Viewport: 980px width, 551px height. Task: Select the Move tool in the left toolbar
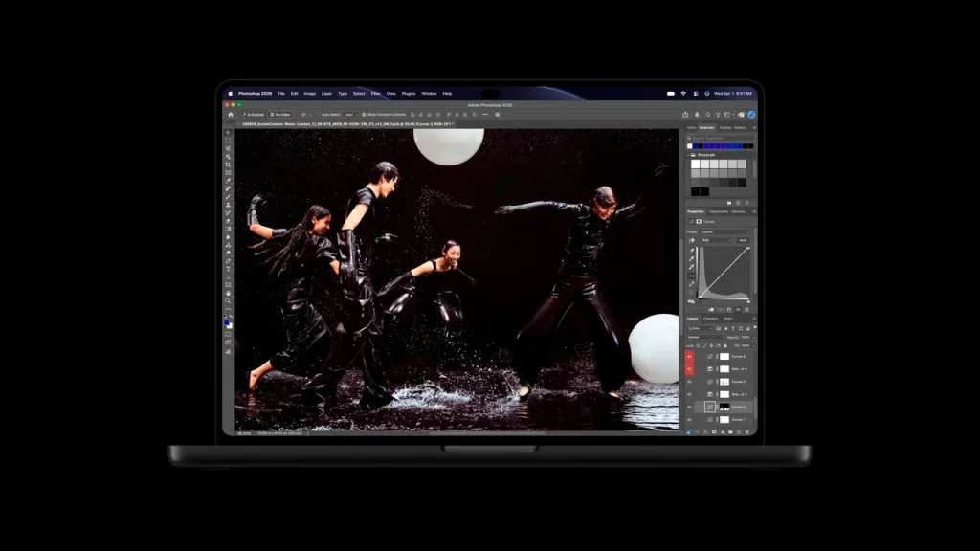(x=228, y=132)
